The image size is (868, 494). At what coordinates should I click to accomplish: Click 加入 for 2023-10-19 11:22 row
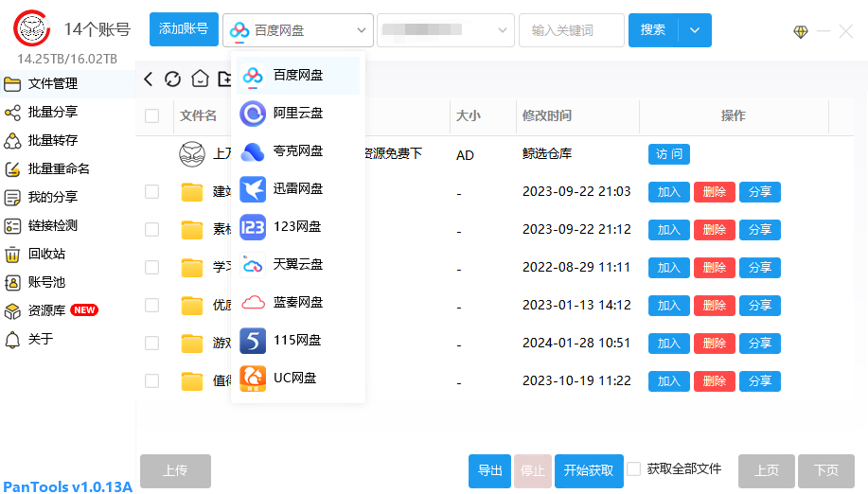(668, 381)
